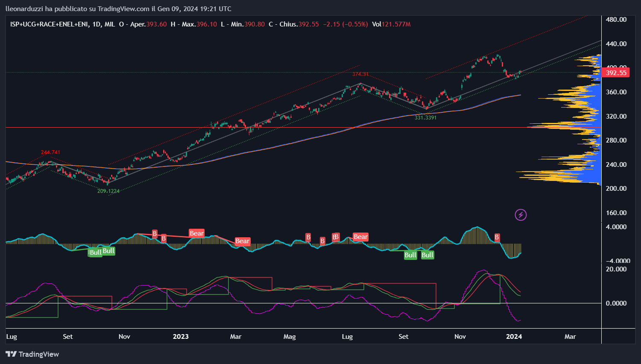The width and height of the screenshot is (641, 364).
Task: Click the 320.00 price axis label
Action: [616, 116]
